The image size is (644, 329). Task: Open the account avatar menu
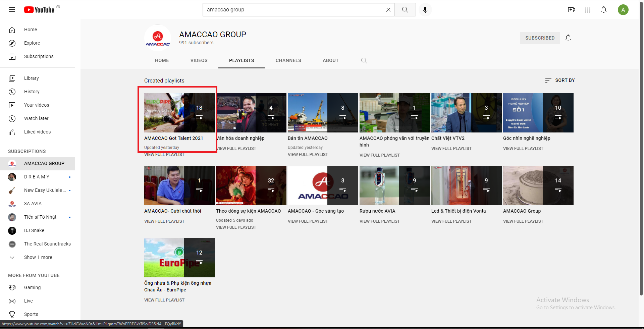623,10
